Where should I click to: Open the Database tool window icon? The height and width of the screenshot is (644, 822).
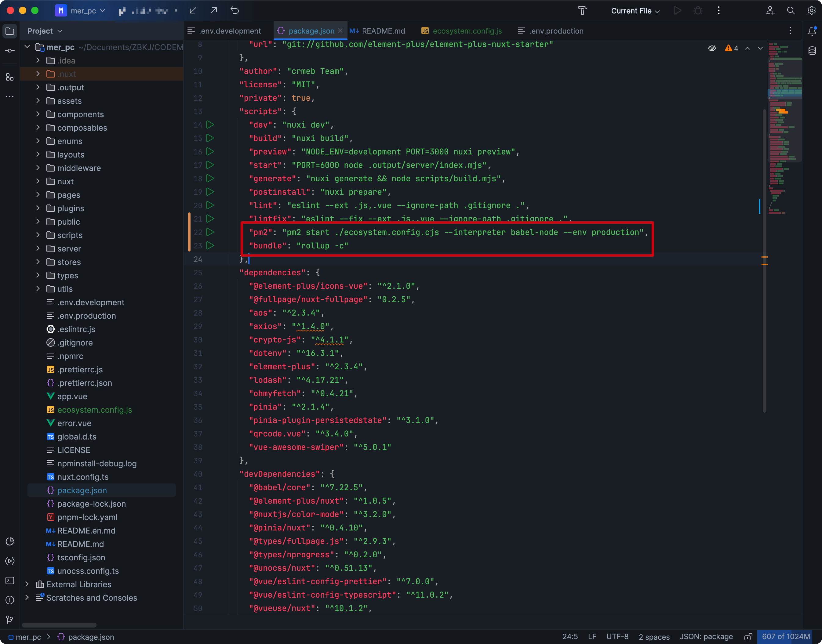[812, 51]
